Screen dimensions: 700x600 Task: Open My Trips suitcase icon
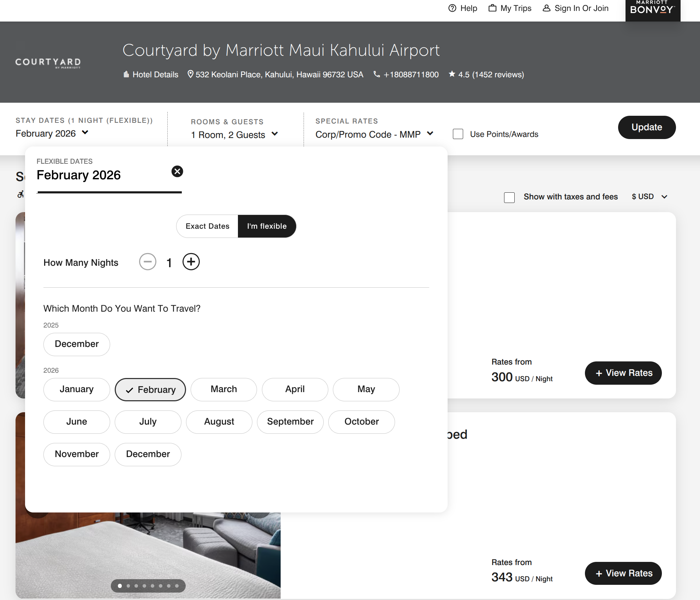point(492,8)
